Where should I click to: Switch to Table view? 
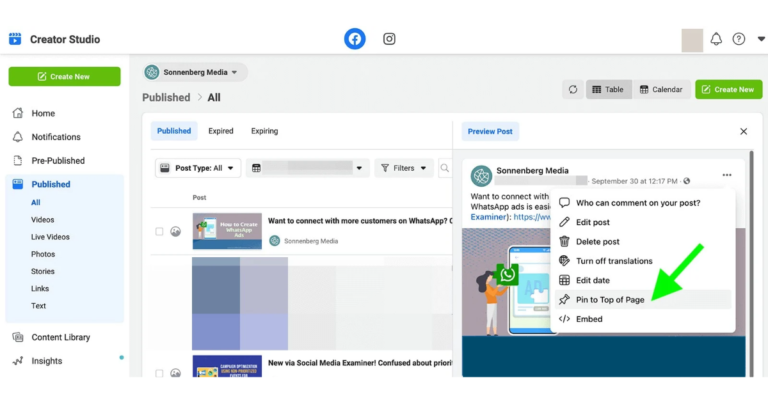coord(608,90)
